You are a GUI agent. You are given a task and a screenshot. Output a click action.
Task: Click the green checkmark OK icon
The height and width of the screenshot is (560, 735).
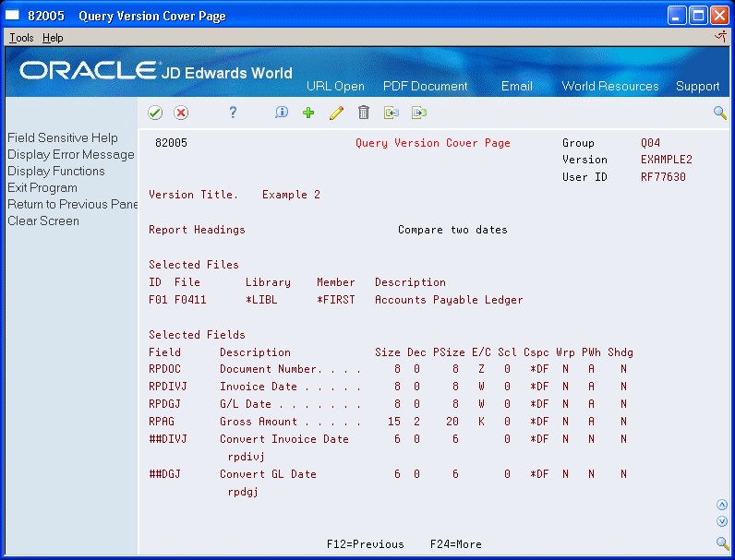tap(155, 113)
